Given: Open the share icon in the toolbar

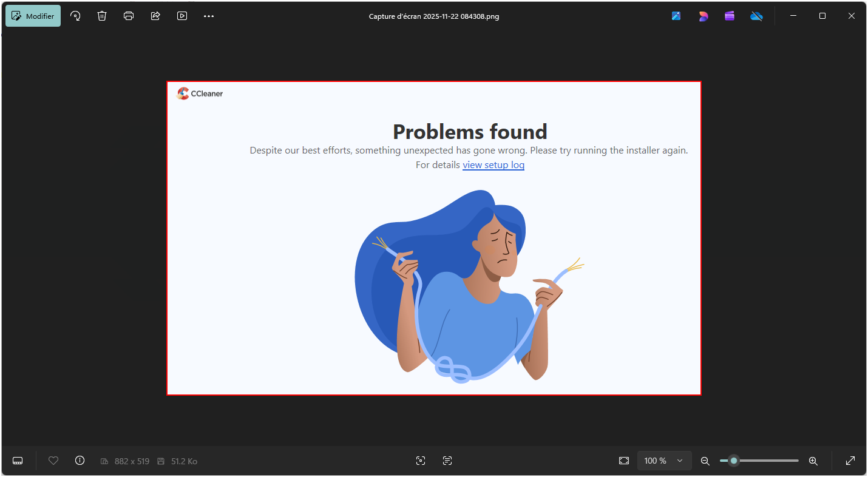Looking at the screenshot, I should tap(155, 16).
